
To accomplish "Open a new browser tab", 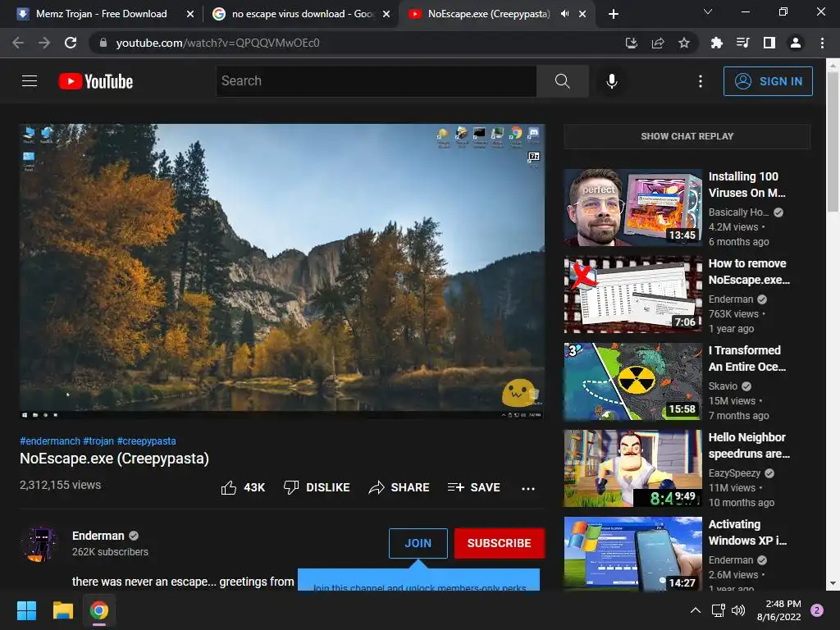I will pyautogui.click(x=614, y=14).
